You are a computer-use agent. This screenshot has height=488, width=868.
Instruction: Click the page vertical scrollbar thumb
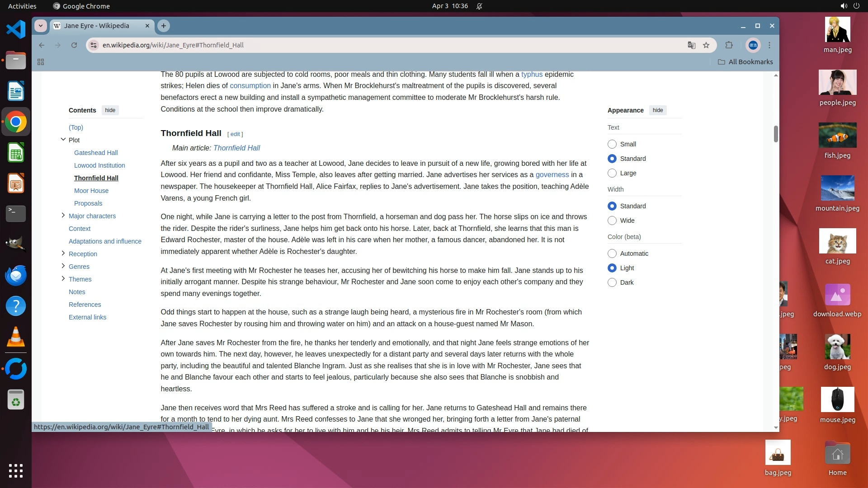tap(776, 134)
